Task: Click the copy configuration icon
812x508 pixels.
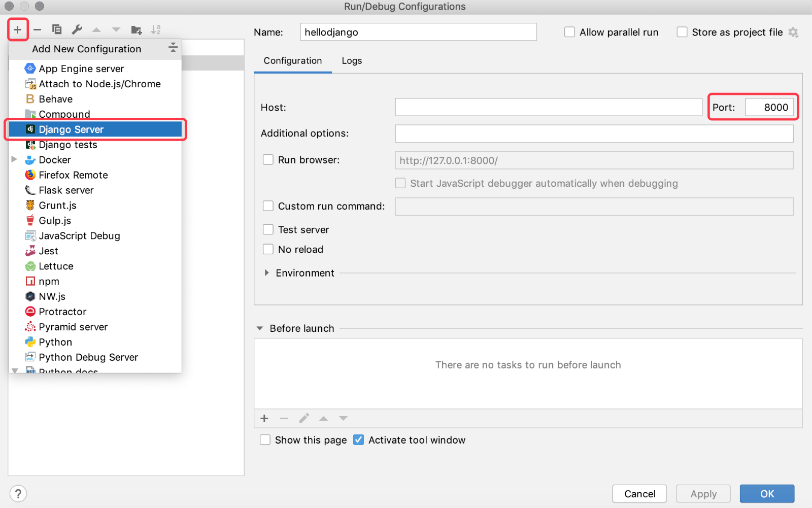Action: pos(57,30)
